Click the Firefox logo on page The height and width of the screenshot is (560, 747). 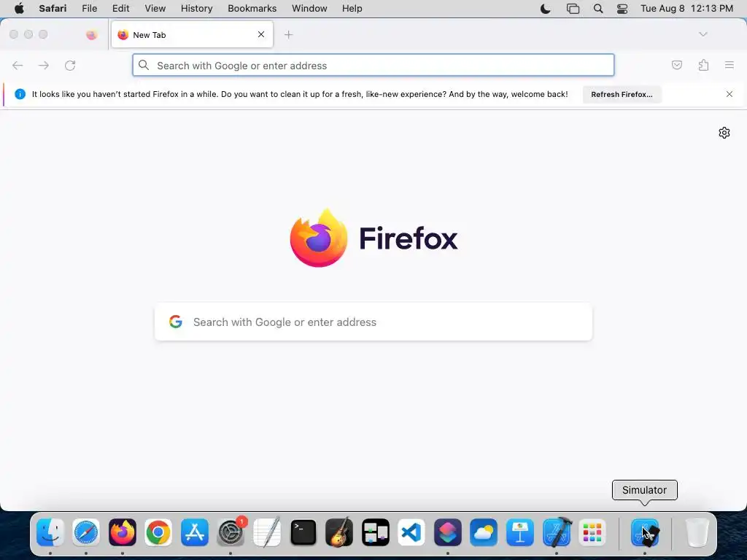point(319,238)
